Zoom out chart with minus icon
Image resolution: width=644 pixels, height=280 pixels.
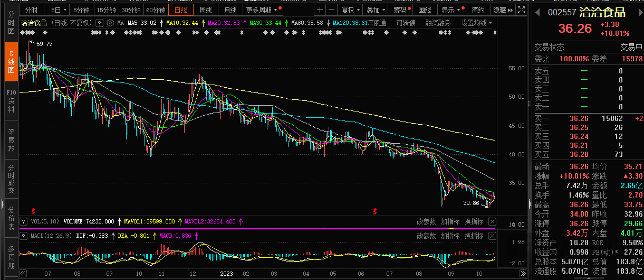click(x=331, y=10)
